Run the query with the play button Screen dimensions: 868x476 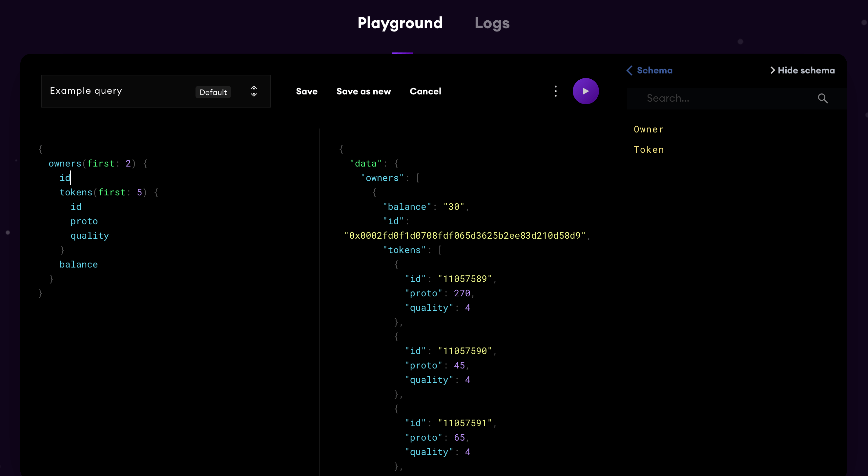click(585, 91)
